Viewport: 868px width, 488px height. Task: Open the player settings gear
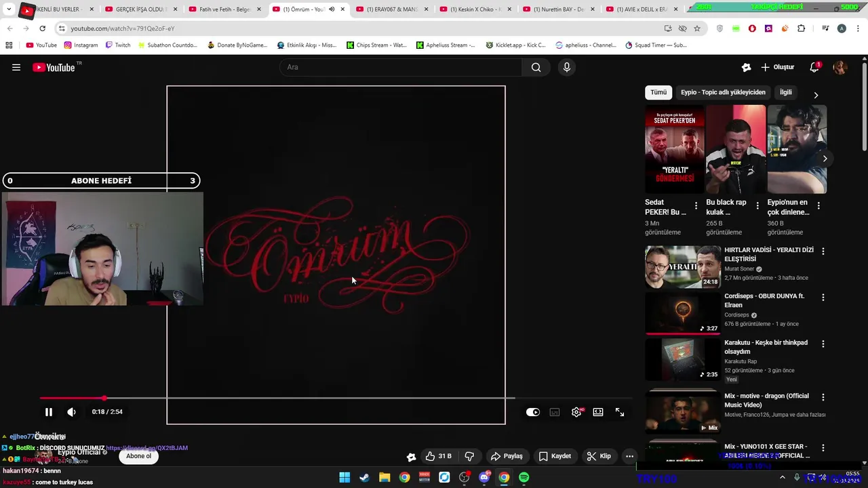[x=576, y=412]
